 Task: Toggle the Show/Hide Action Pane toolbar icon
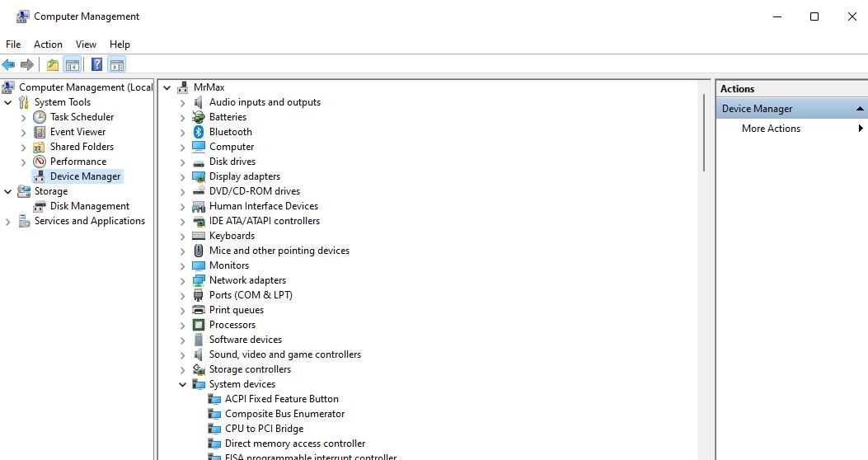(x=117, y=65)
